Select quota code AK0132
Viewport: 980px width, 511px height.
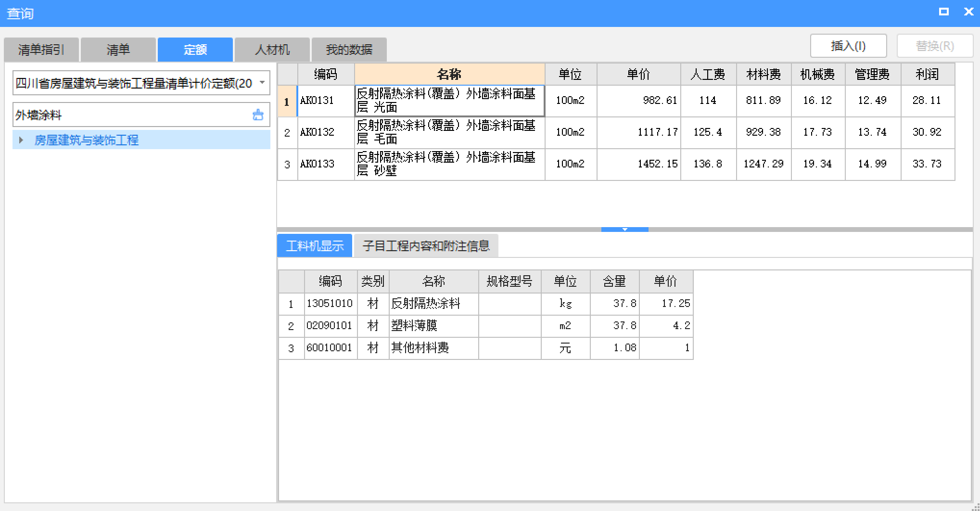pyautogui.click(x=326, y=132)
